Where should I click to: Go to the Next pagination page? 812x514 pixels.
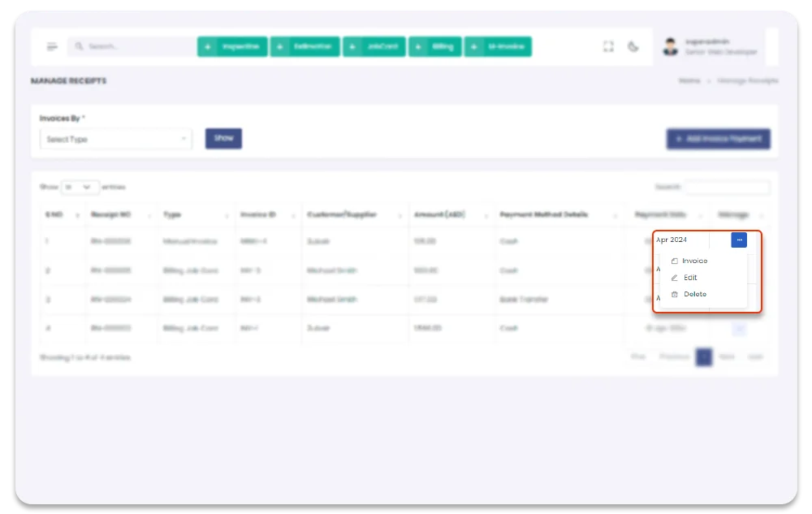coord(726,357)
